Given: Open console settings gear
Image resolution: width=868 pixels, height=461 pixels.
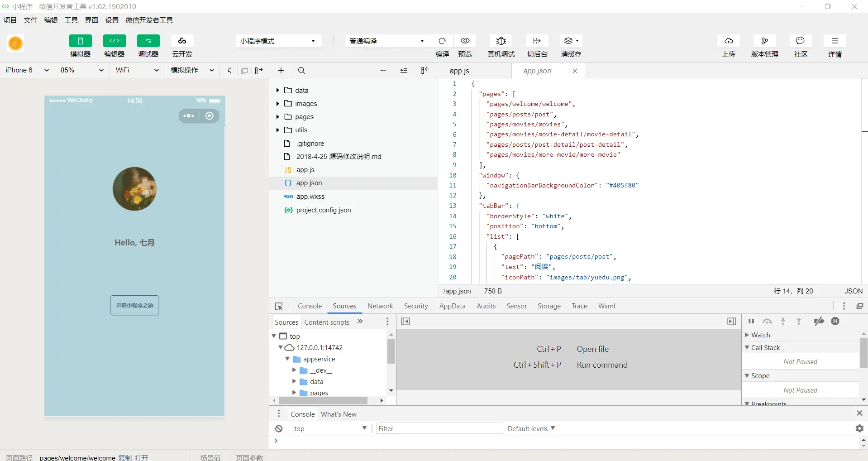Looking at the screenshot, I should [859, 428].
